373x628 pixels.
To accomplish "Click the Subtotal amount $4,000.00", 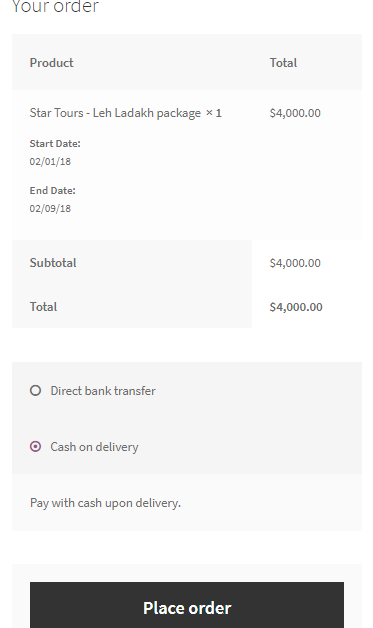I will point(295,263).
